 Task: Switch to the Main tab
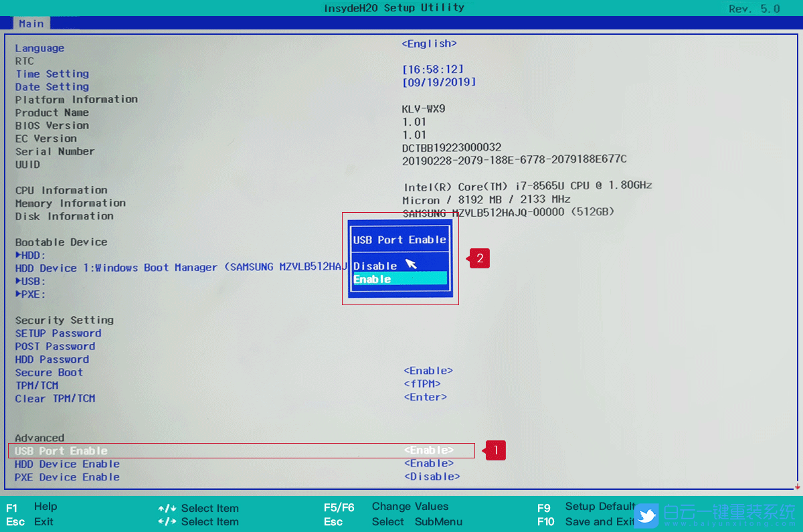click(x=31, y=23)
